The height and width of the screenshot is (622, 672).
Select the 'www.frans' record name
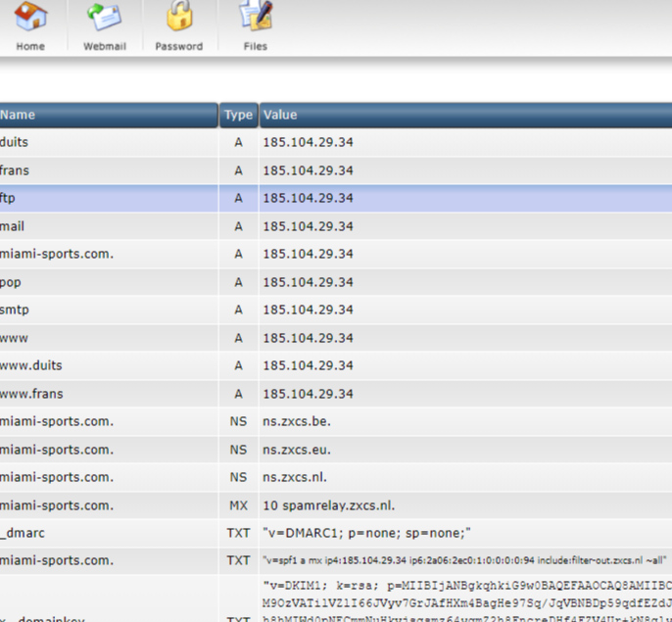[31, 394]
